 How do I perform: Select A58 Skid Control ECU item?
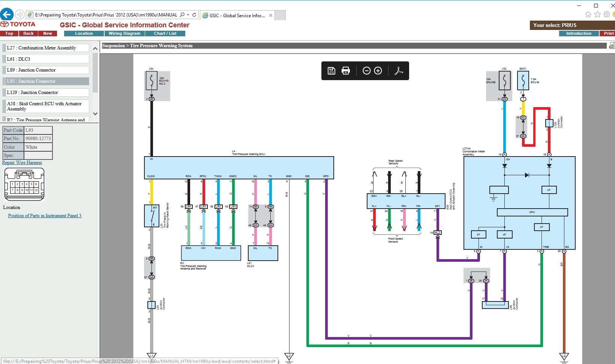click(x=46, y=106)
